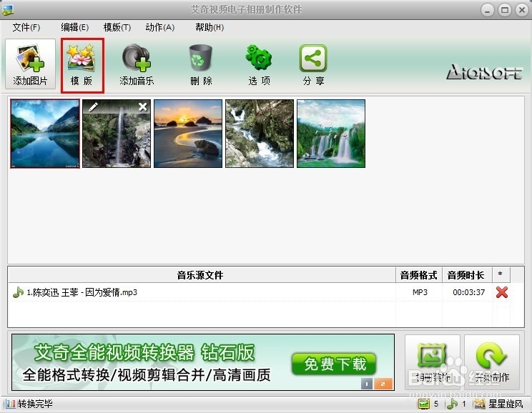Click the 00:03:37 duration cell
The image size is (532, 413).
click(468, 292)
